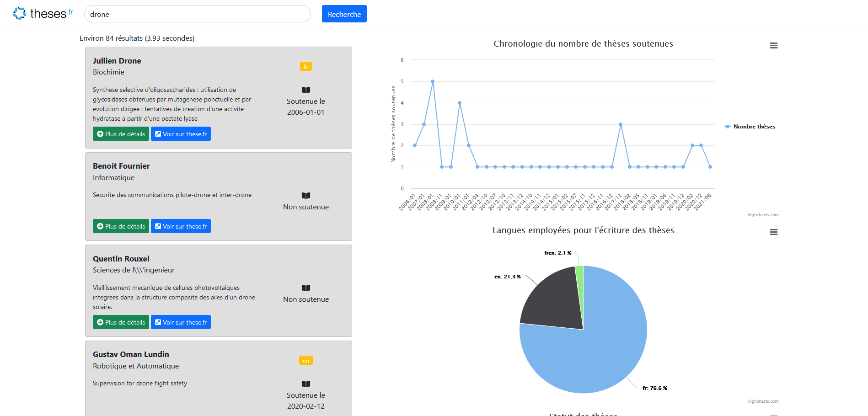Image resolution: width=868 pixels, height=416 pixels.
Task: Open Jullien Drone thesis on these.fr
Action: coord(181,134)
